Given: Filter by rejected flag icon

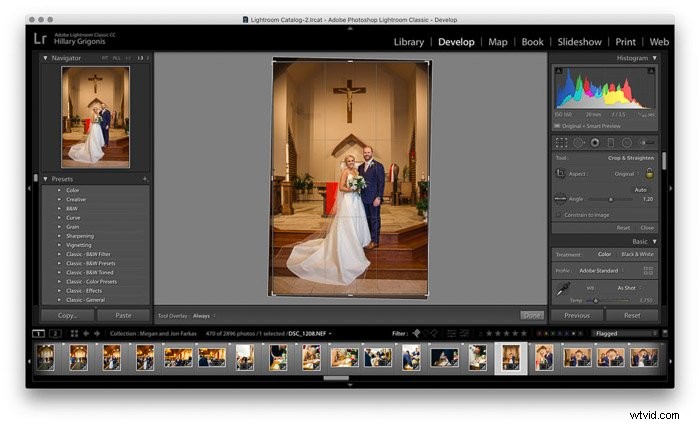Looking at the screenshot, I should pos(433,333).
